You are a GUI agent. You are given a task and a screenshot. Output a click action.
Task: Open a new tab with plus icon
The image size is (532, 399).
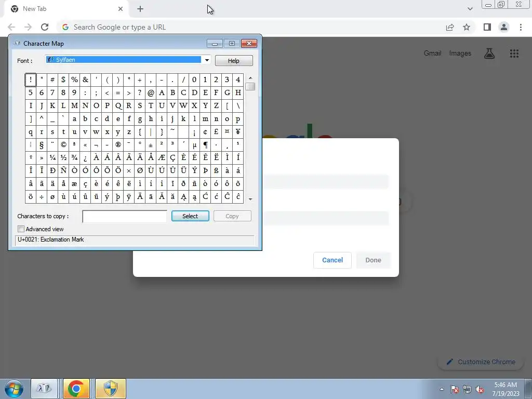(x=140, y=9)
